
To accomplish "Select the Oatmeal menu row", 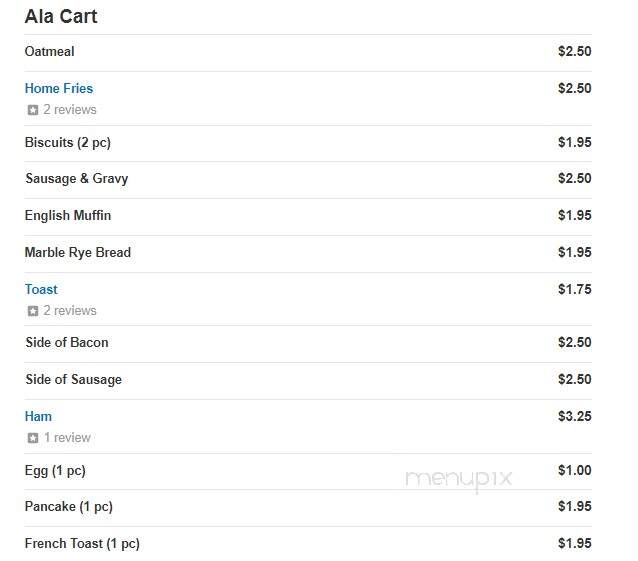I will 308,53.
